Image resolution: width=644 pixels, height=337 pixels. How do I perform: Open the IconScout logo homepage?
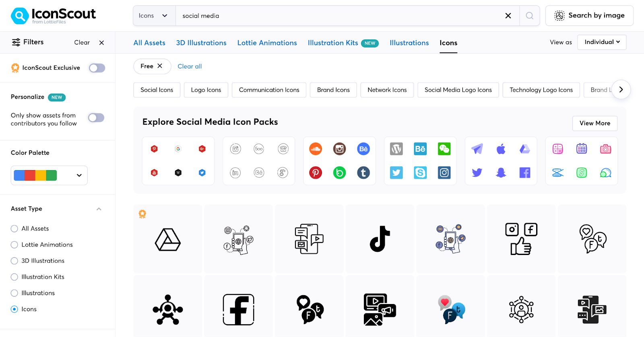point(53,16)
